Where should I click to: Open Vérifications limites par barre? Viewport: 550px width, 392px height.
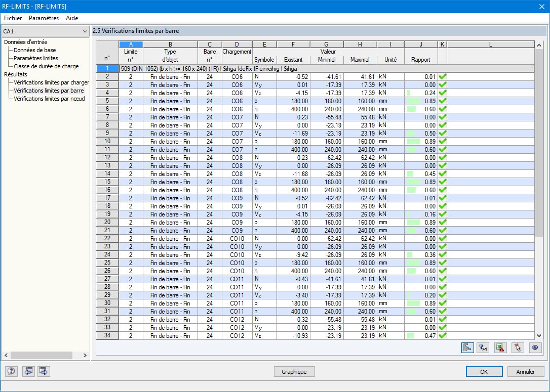click(49, 91)
